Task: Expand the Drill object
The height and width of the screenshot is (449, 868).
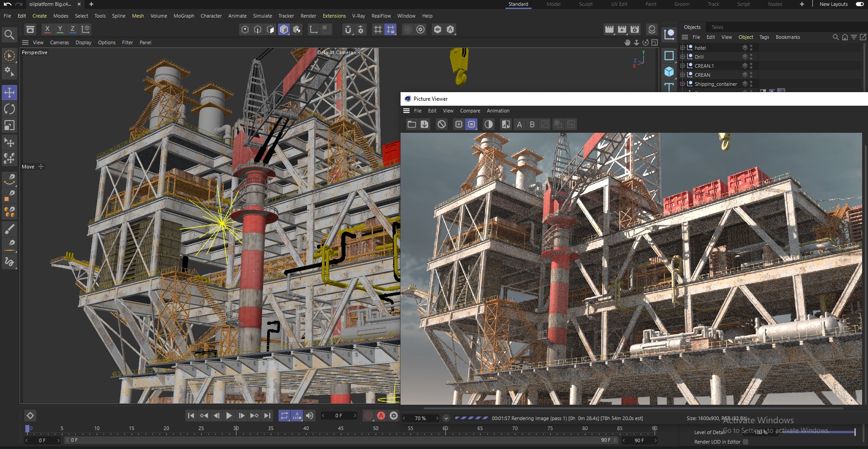Action: tap(683, 56)
